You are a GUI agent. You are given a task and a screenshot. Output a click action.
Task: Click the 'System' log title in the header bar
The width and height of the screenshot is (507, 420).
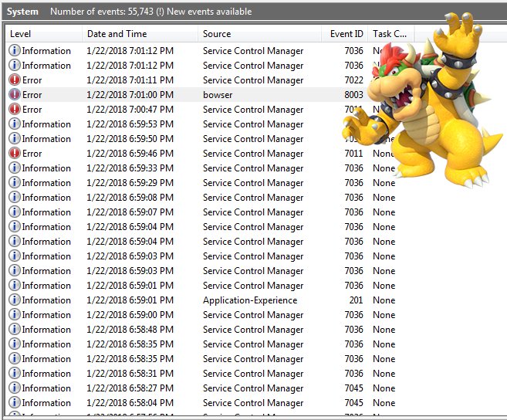22,12
